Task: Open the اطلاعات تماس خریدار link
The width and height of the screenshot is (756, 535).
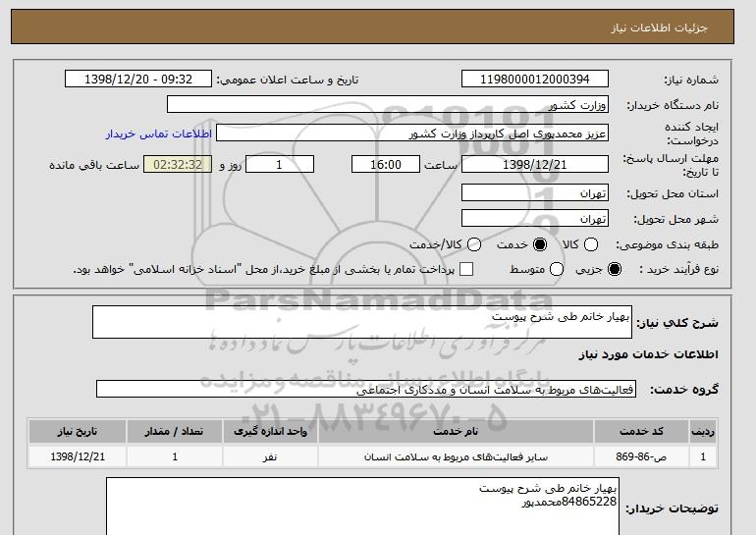Action: 159,134
